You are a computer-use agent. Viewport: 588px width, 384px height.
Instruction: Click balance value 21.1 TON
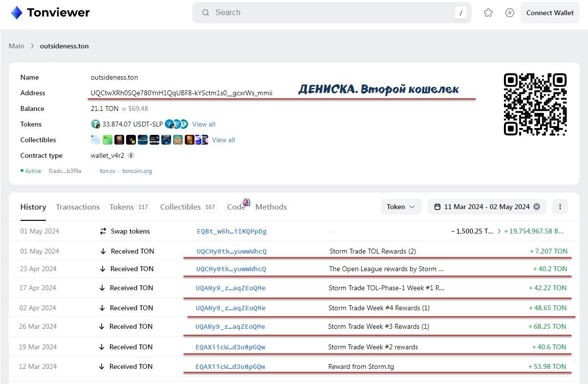coord(105,108)
